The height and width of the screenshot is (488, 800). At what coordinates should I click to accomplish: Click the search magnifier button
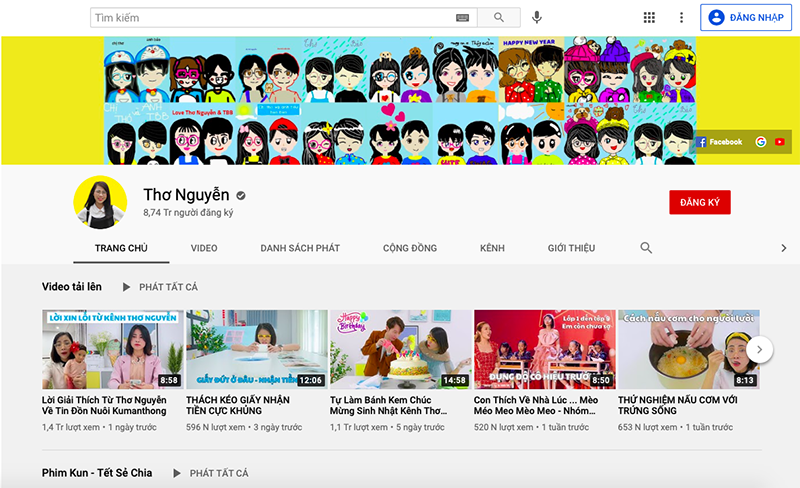click(x=499, y=17)
